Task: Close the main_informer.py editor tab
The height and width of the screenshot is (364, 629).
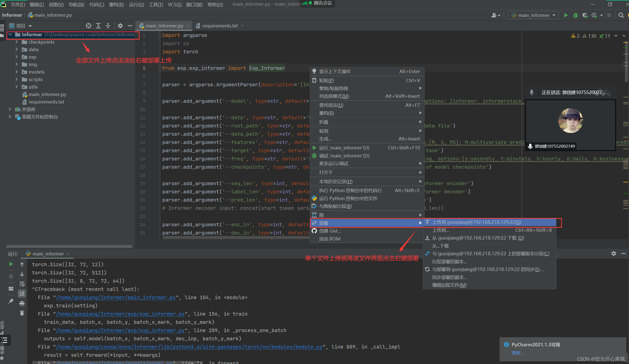Action: point(188,26)
